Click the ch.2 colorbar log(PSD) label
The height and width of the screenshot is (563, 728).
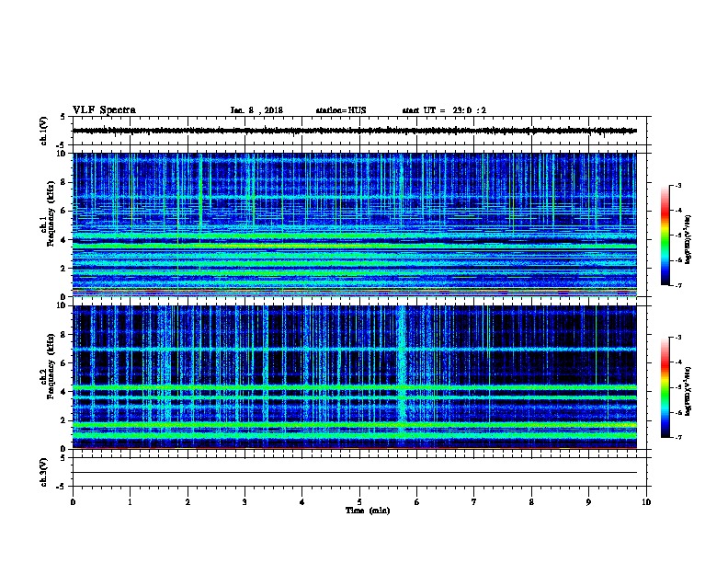click(x=688, y=391)
